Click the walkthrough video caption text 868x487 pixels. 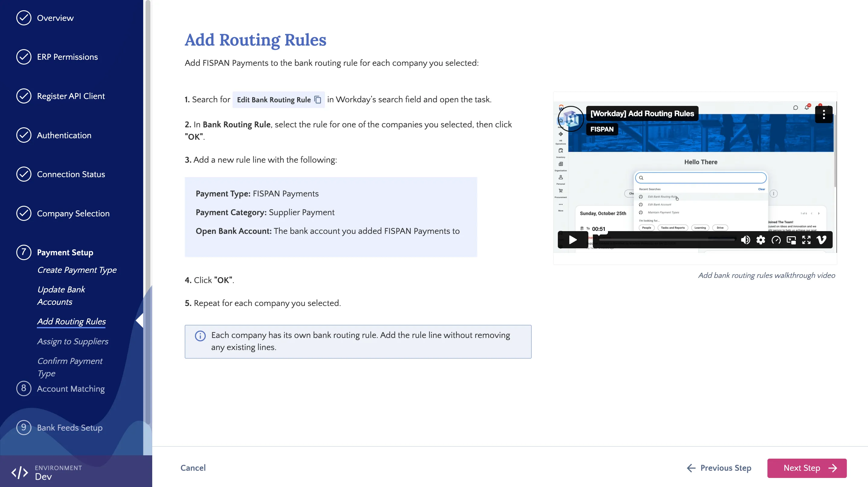pos(767,275)
